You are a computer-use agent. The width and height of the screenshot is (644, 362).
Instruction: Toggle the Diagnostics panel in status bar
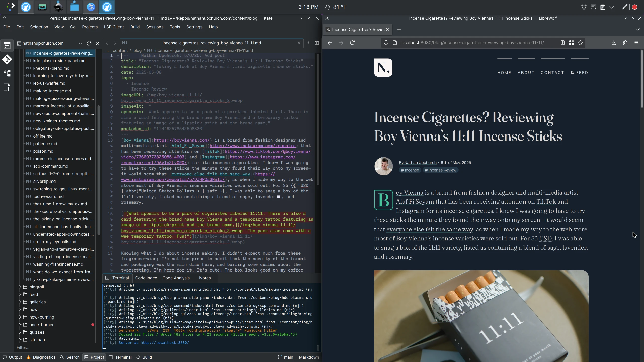pos(41,357)
